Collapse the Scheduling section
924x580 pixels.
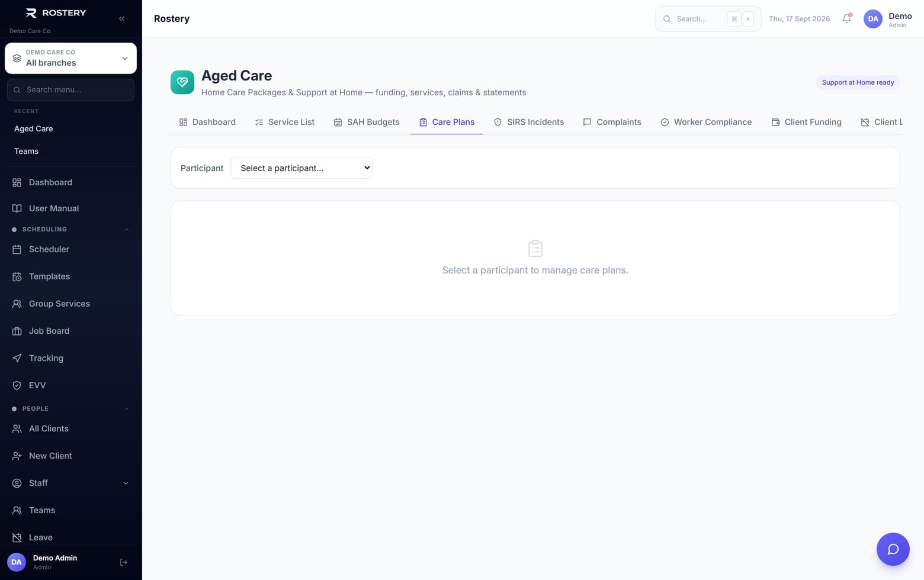tap(126, 230)
